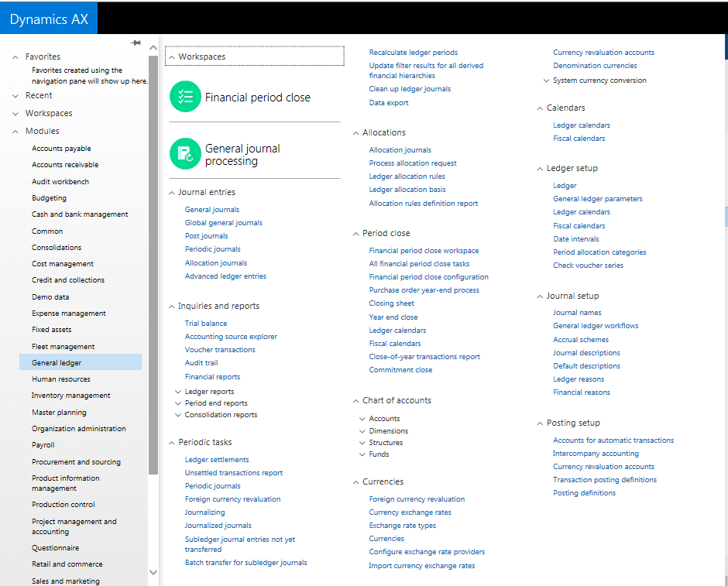Expand the System currency conversion group
Viewport: 728px width, 586px height.
546,81
